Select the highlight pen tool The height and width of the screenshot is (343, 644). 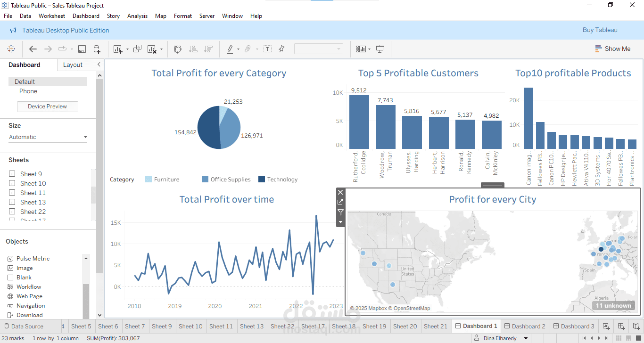[x=230, y=49]
